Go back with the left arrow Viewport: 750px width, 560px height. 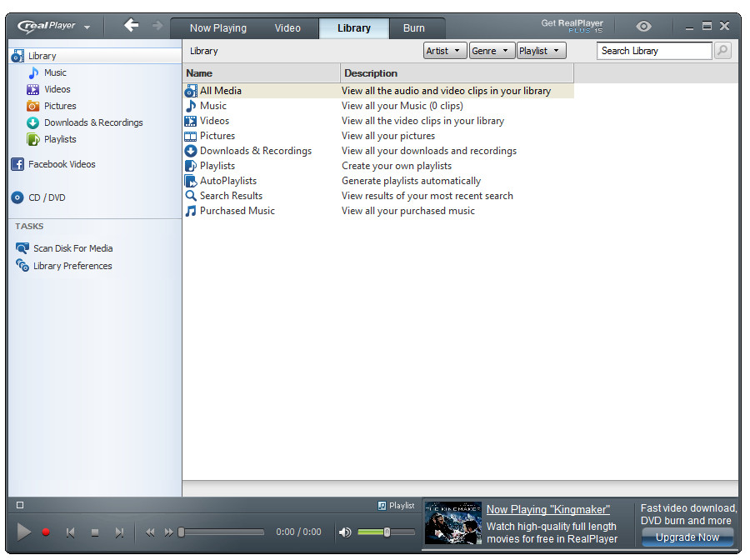click(131, 25)
